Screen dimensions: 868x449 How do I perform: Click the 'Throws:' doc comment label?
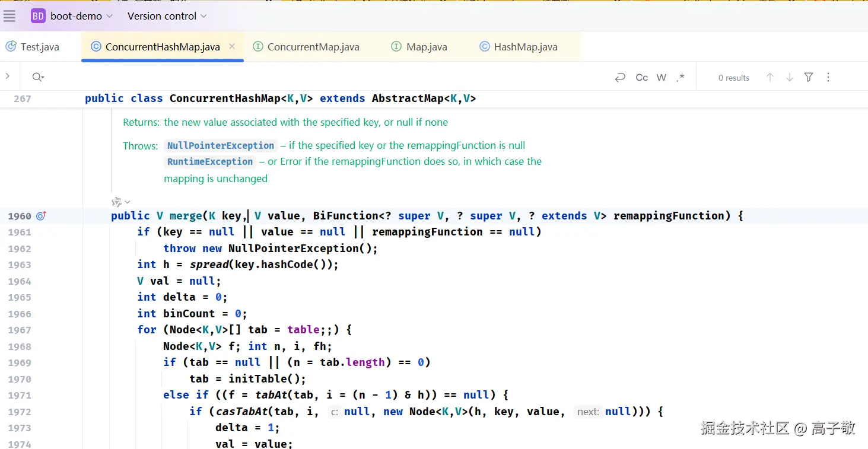click(x=141, y=146)
